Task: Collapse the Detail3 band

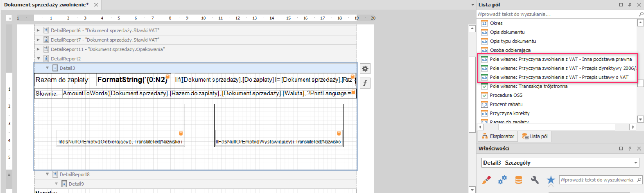Action: (x=47, y=68)
